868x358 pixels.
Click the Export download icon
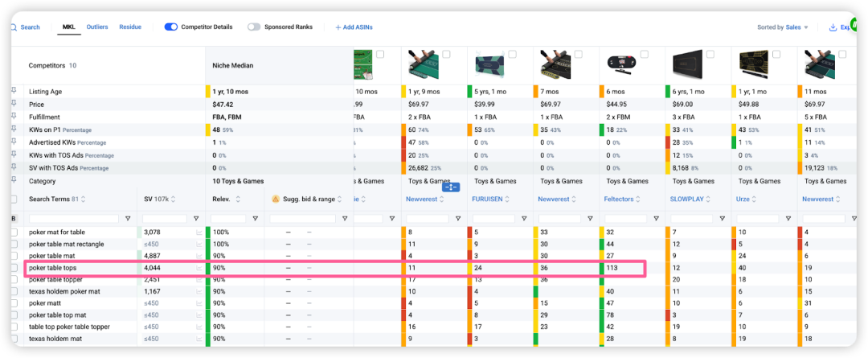click(833, 27)
